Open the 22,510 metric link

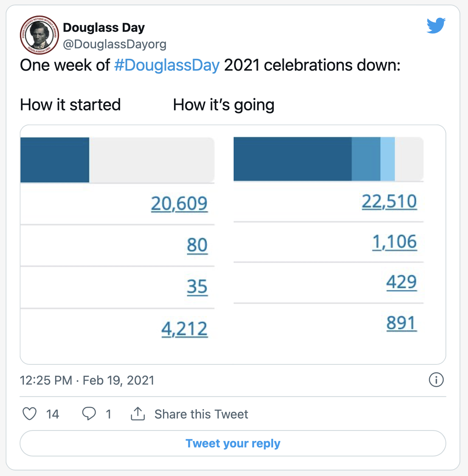click(389, 202)
